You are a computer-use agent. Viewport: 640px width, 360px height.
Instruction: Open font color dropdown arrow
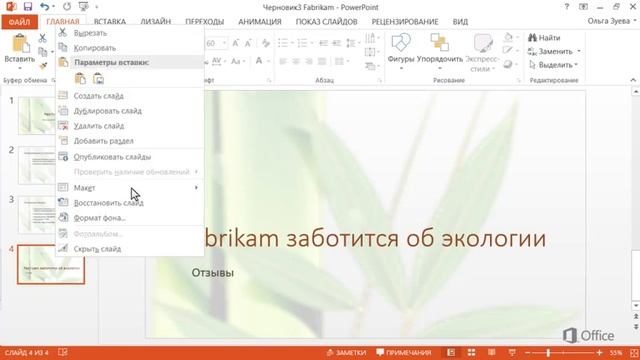(x=268, y=62)
